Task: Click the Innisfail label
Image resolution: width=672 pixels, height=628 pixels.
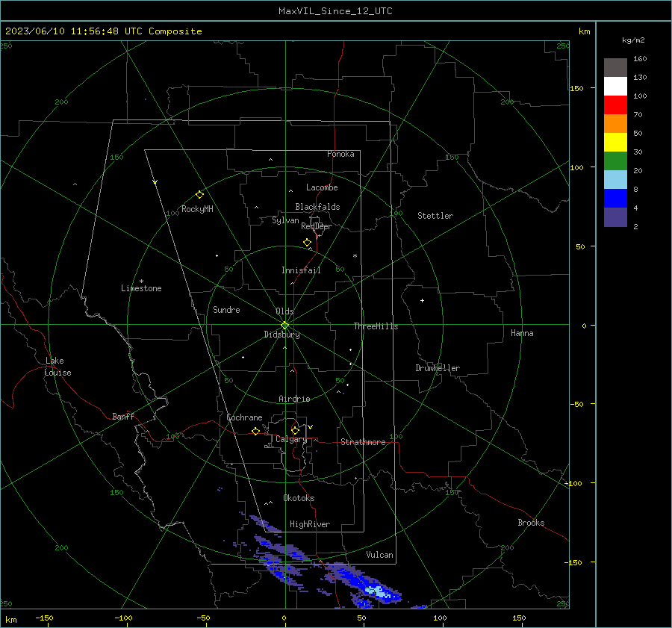Action: click(x=301, y=270)
